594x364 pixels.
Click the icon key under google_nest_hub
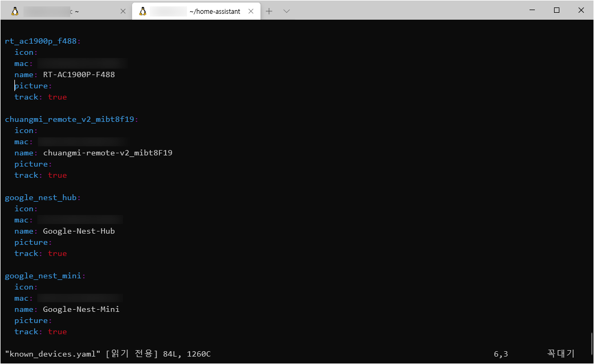(24, 209)
